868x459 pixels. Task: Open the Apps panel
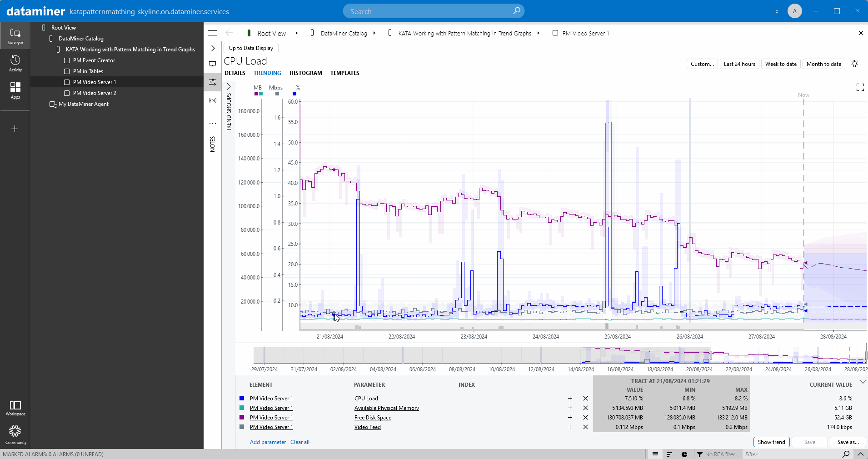[15, 91]
